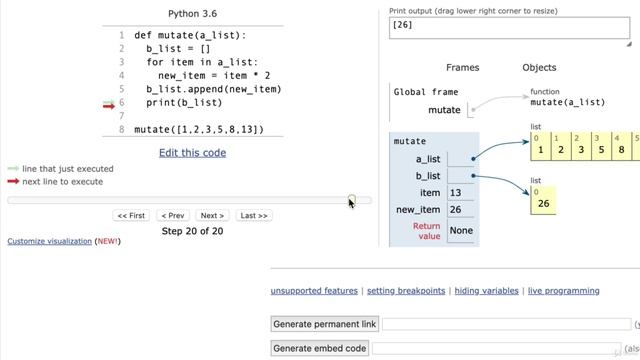The image size is (640, 360).
Task: Open the 'unsupported features' link
Action: (314, 291)
